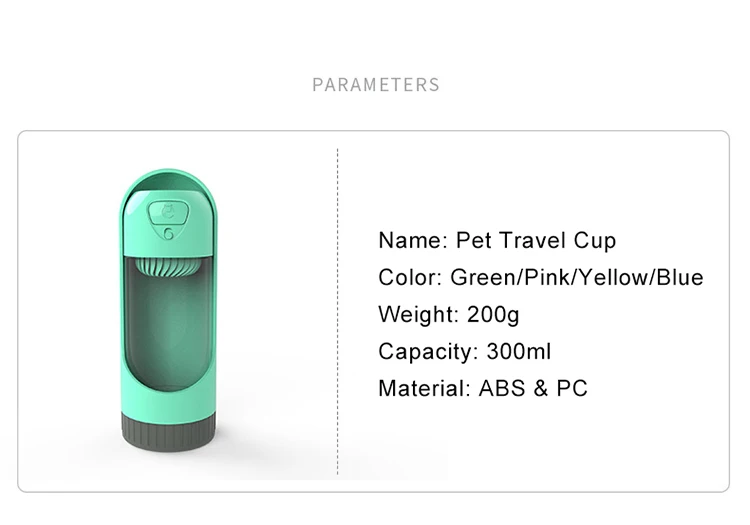Click the word 'Green' in the Color line
The width and height of the screenshot is (750, 525).
(481, 277)
